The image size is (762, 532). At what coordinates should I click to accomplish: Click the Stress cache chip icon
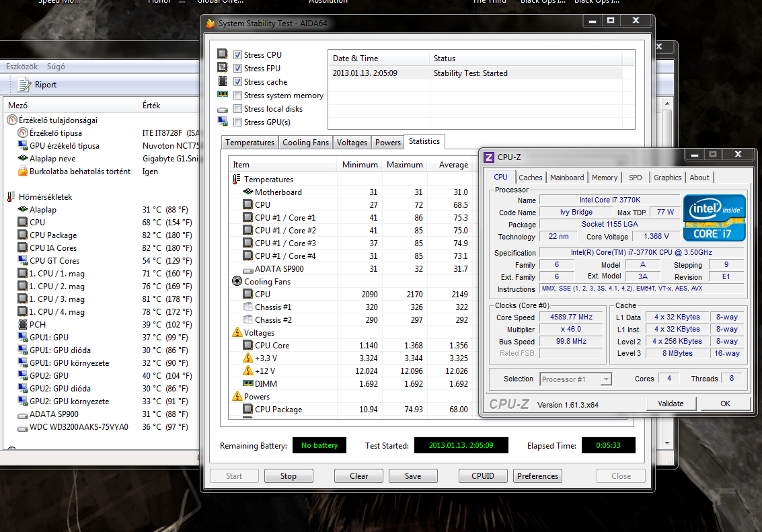pyautogui.click(x=223, y=81)
